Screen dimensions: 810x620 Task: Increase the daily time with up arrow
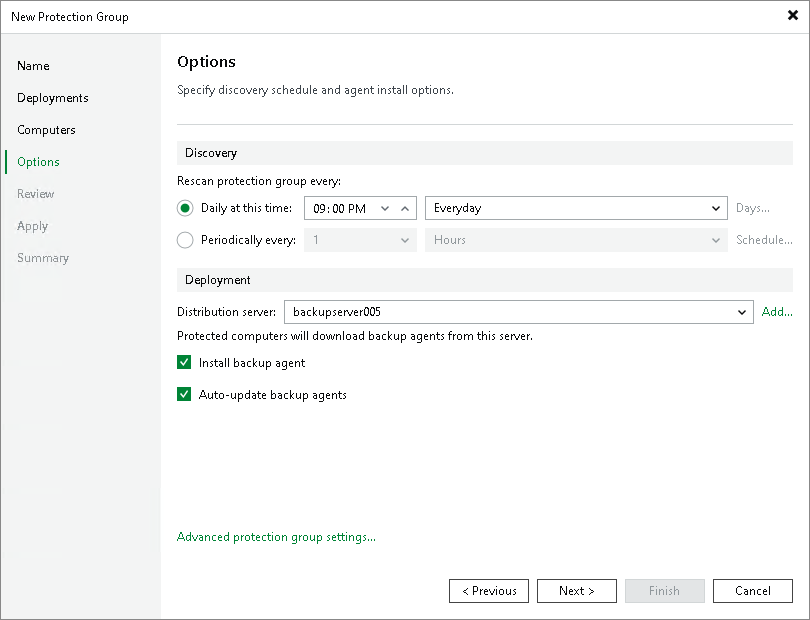(x=405, y=208)
